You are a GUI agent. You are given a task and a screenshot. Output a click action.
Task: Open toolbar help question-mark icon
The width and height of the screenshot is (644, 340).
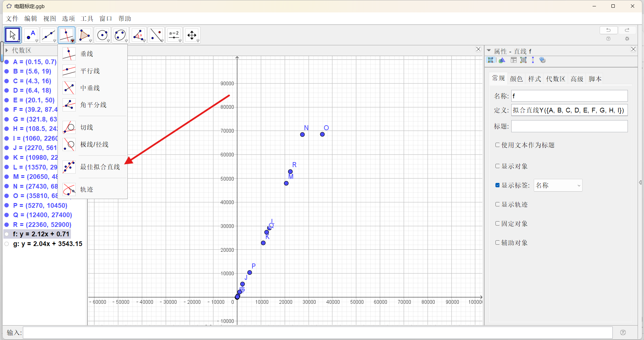click(608, 39)
